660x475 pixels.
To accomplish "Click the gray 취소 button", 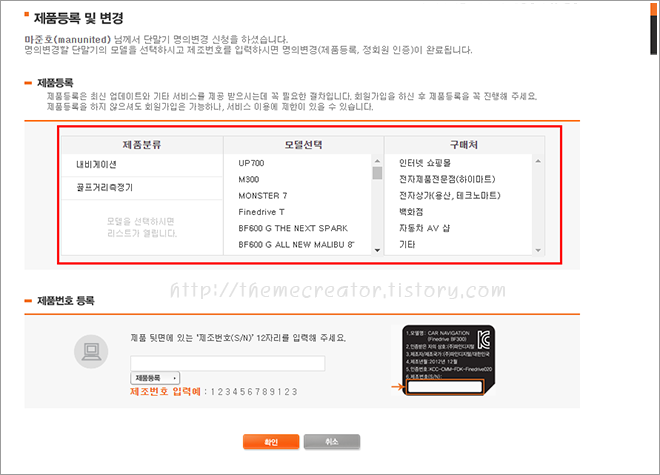I will (x=332, y=442).
